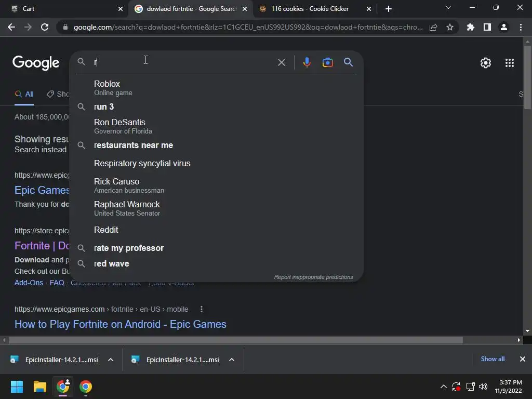The image size is (532, 399).
Task: Select the Reddit suggestion
Action: (x=216, y=230)
